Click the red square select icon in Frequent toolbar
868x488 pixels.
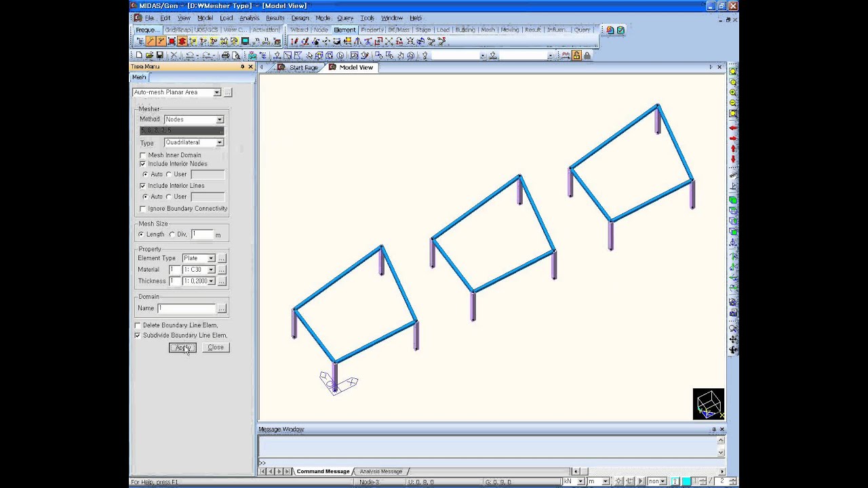click(172, 41)
